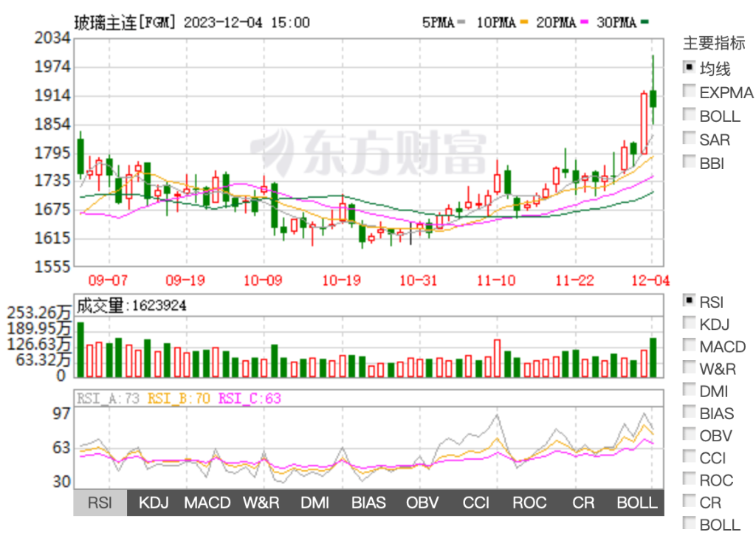Click the highlighted RSI tab at bottom left
The height and width of the screenshot is (538, 756).
(100, 503)
